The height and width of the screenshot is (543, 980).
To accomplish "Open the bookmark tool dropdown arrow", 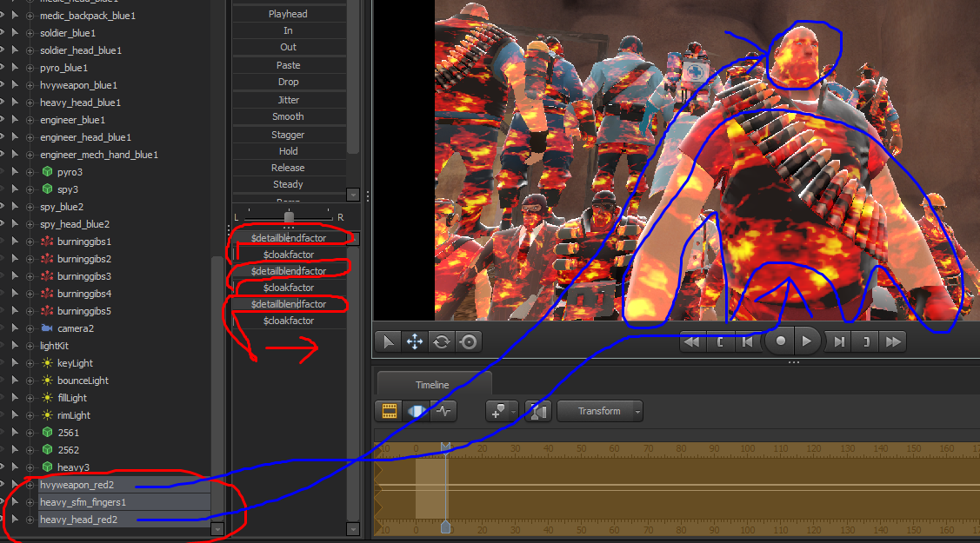I will [514, 411].
